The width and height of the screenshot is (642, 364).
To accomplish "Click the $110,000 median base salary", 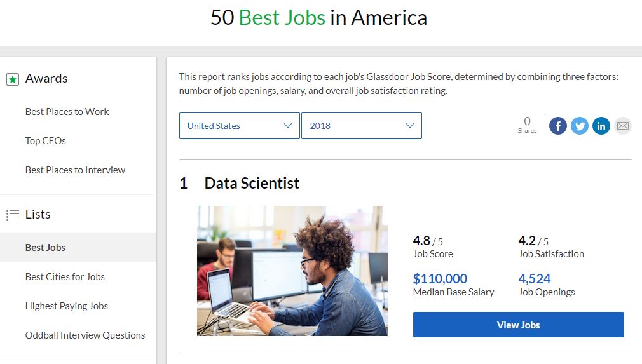I will click(440, 279).
